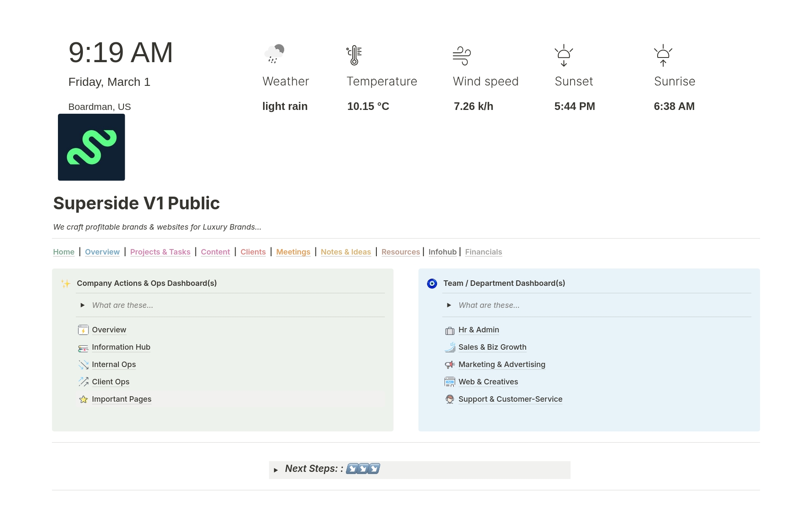Open the Information Hub page
Viewport: 812px width, 507px height.
tap(121, 347)
